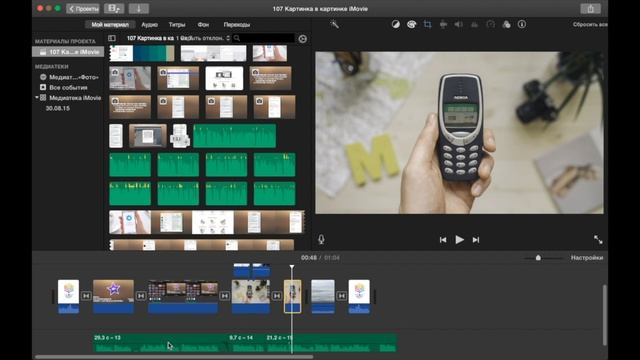Click the vertical timeline scrollbar
640x360 pixels.
tap(604, 315)
